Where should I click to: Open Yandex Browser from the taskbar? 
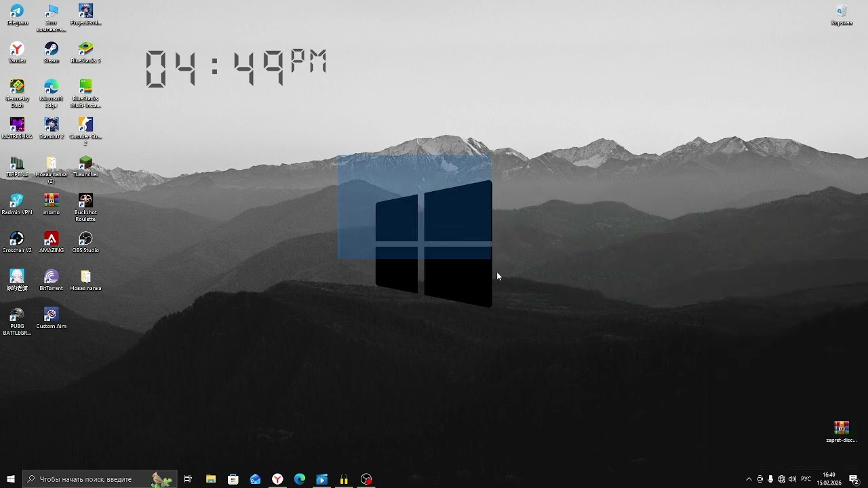click(277, 479)
